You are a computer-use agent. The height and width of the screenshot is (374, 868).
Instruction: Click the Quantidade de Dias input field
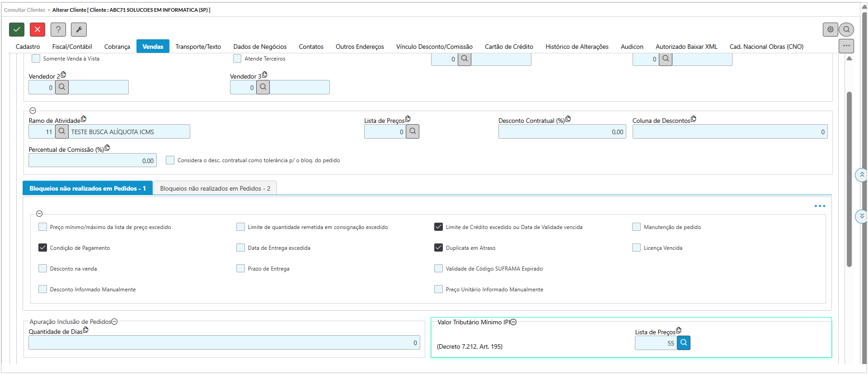(224, 343)
